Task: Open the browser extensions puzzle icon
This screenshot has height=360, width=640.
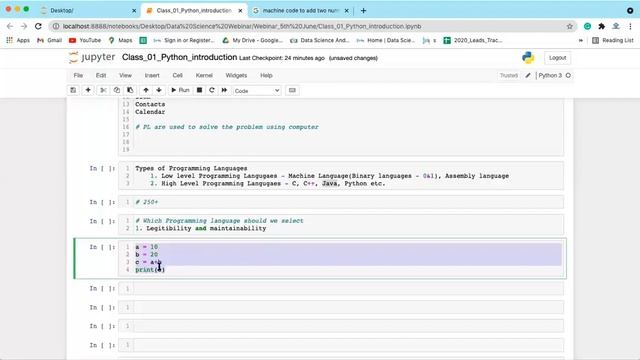Action: (x=602, y=26)
